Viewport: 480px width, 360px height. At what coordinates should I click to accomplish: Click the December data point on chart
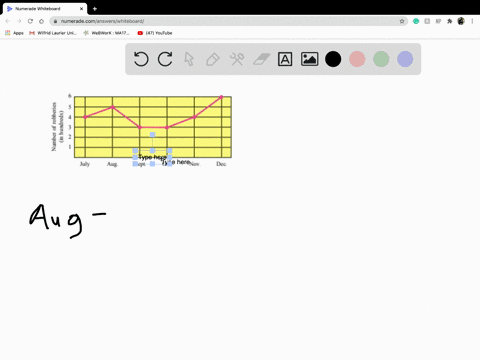pos(221,97)
